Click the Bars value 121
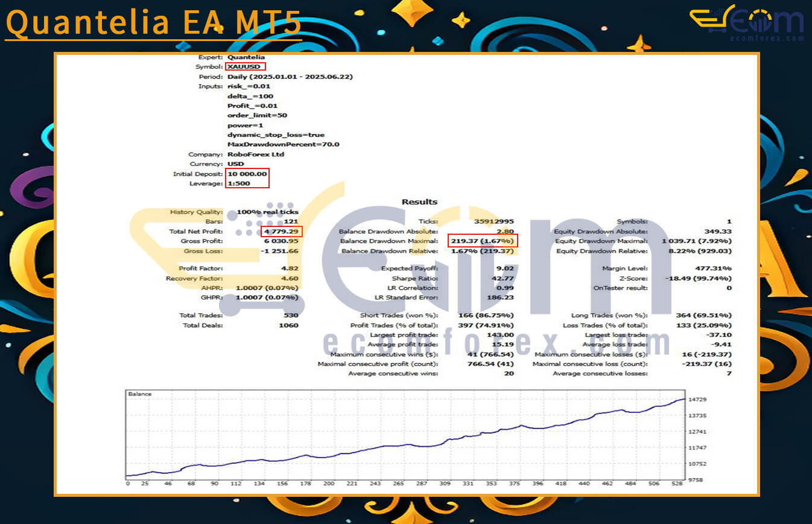The width and height of the screenshot is (812, 524). click(291, 222)
